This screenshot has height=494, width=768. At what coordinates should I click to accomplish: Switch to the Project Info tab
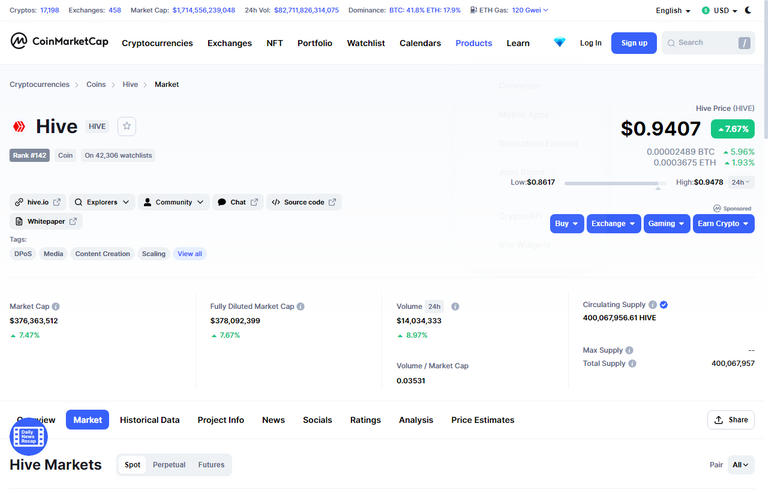click(220, 420)
